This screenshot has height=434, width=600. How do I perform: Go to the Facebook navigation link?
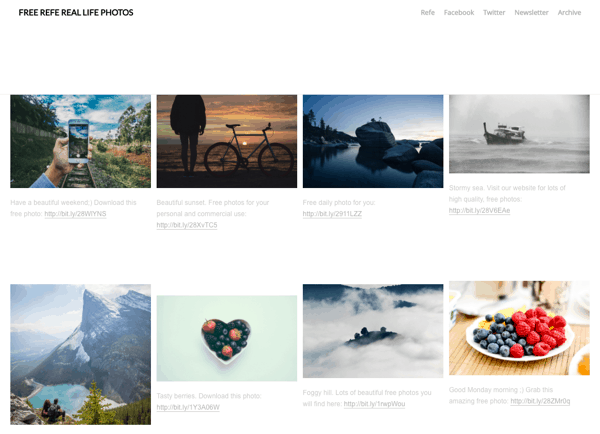pyautogui.click(x=459, y=13)
